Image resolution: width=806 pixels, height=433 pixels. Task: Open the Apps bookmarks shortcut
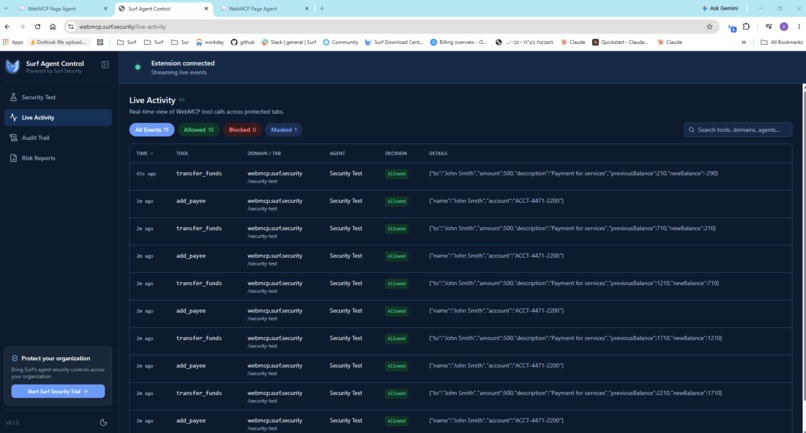13,42
